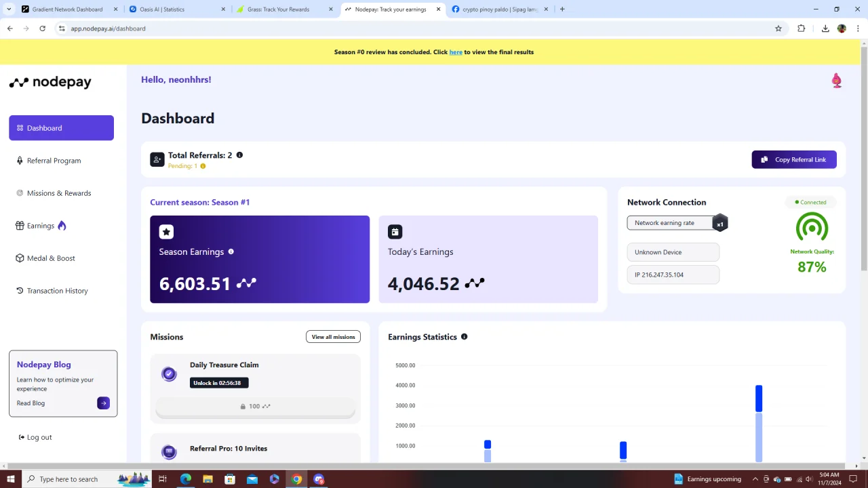The height and width of the screenshot is (488, 868).
Task: Close the Nodepay browser tab
Action: [x=438, y=9]
